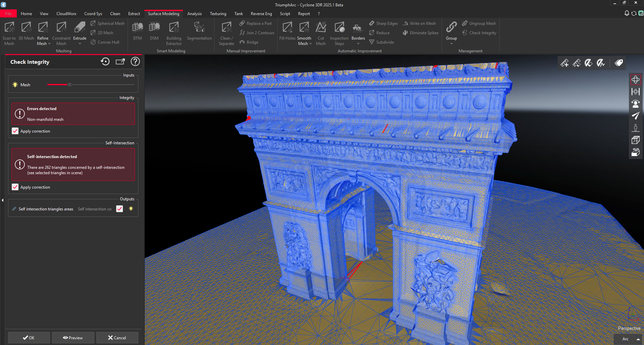The height and width of the screenshot is (345, 644).
Task: Open Check Integrity help icon
Action: click(135, 62)
